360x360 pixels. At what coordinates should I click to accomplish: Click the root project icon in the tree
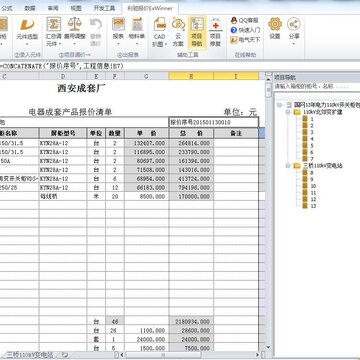[x=289, y=105]
